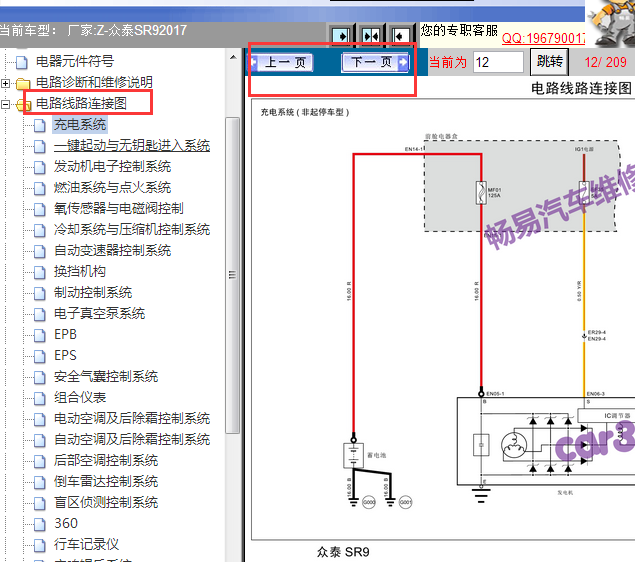Image resolution: width=635 pixels, height=562 pixels.
Task: Click the document icon beside 自动变速器控制系统
Action: (x=40, y=251)
